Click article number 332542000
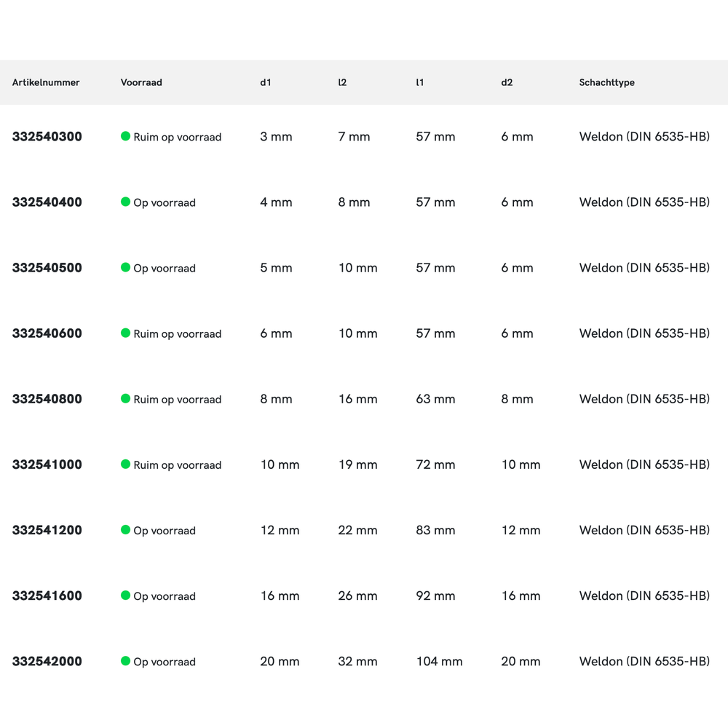 (x=47, y=661)
